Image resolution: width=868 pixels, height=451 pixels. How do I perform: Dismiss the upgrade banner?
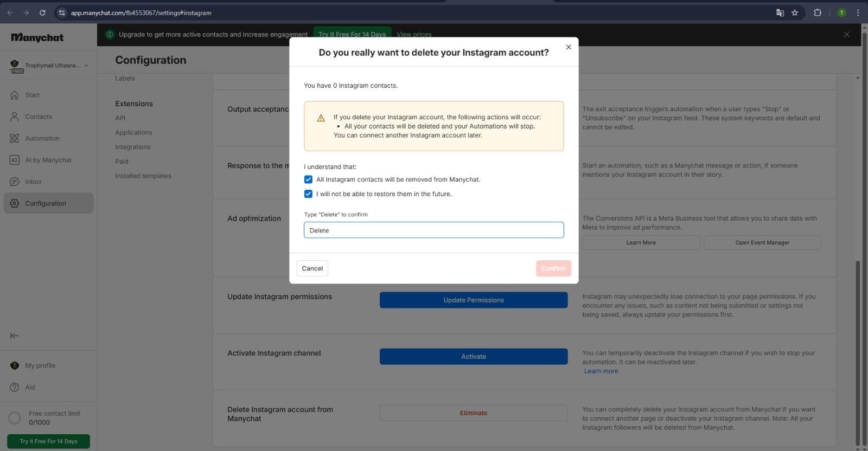tap(847, 34)
